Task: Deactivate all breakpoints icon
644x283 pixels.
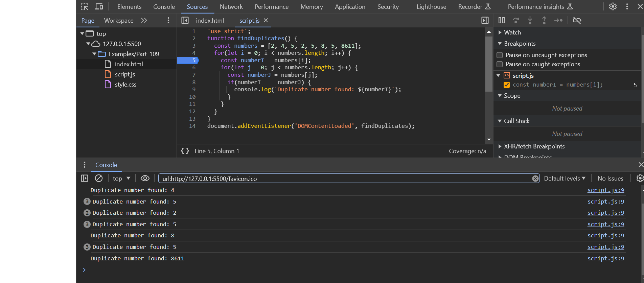Action: [x=577, y=20]
